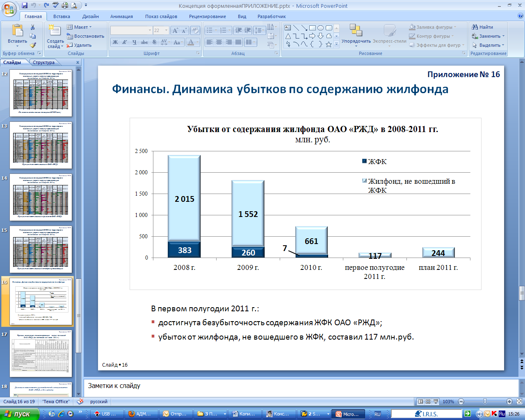Screen dimensions: 525x420
Task: Open print preview from quick access toolbar
Action: [x=74, y=6]
